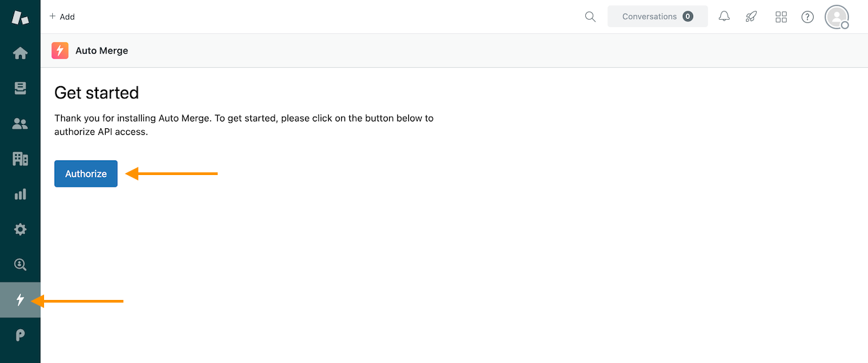Open the help question mark icon
Viewport: 868px width, 363px height.
tap(808, 17)
